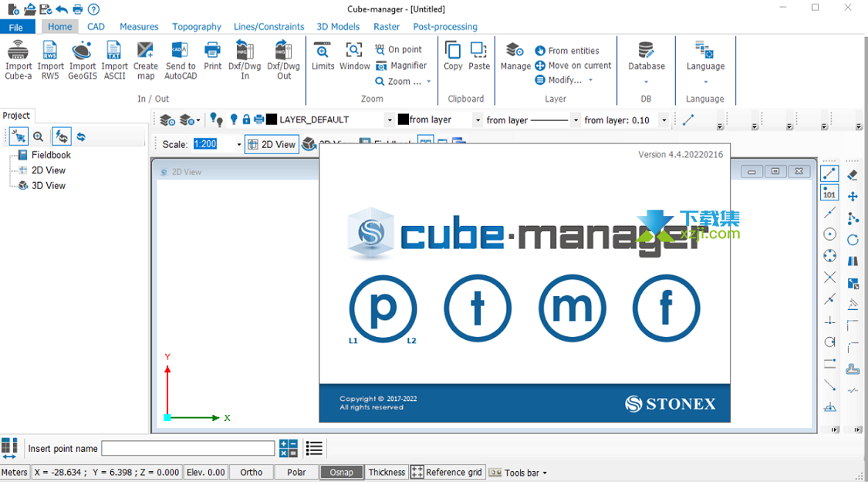Switch to 2D View toggle button
The height and width of the screenshot is (485, 868).
(x=272, y=144)
